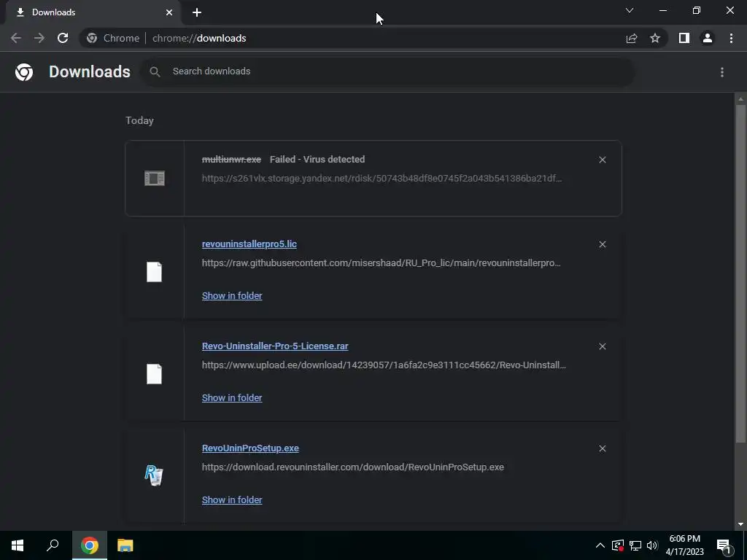This screenshot has width=747, height=560.
Task: Remove RevoUninProSetup.exe from the list
Action: [x=602, y=448]
